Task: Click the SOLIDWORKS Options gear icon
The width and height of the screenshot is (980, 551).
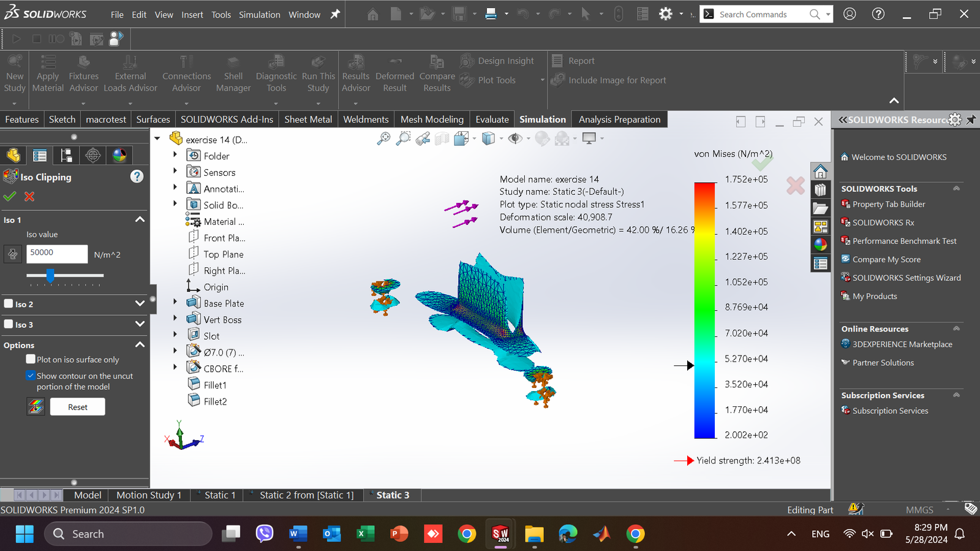Action: pyautogui.click(x=666, y=14)
